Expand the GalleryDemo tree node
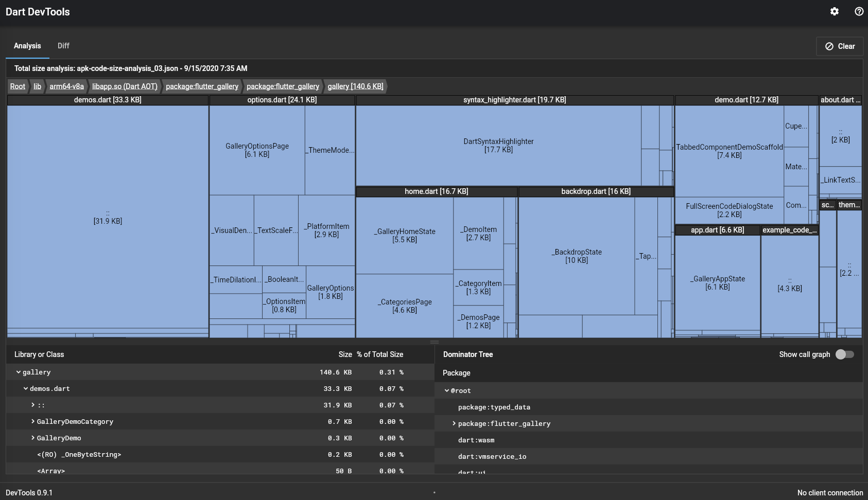868x500 pixels. click(x=32, y=438)
